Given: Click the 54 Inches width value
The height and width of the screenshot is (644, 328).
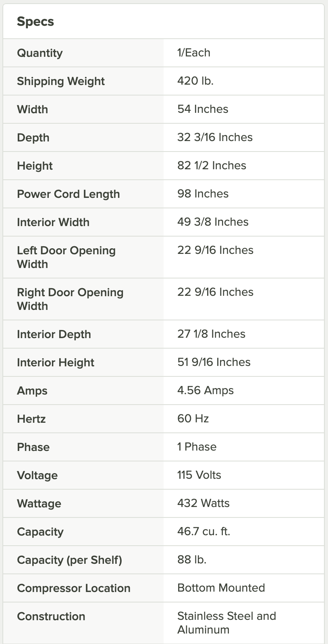Looking at the screenshot, I should 203,109.
